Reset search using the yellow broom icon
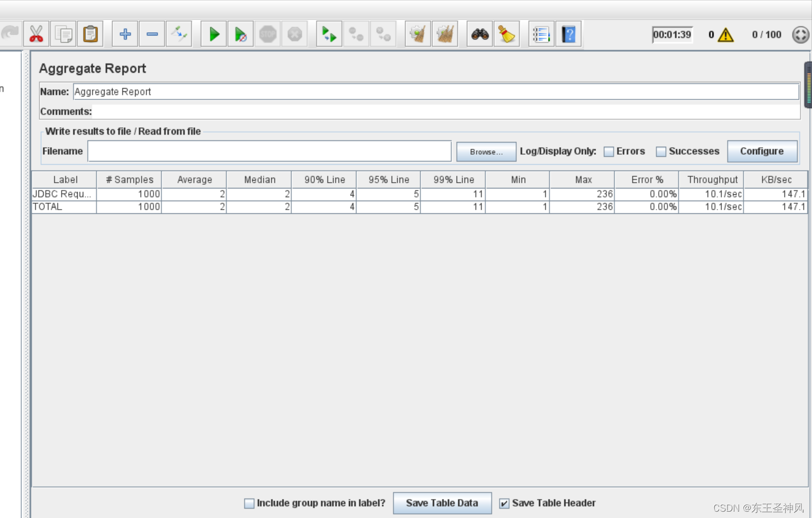Screen dimensions: 812x518 click(x=507, y=34)
